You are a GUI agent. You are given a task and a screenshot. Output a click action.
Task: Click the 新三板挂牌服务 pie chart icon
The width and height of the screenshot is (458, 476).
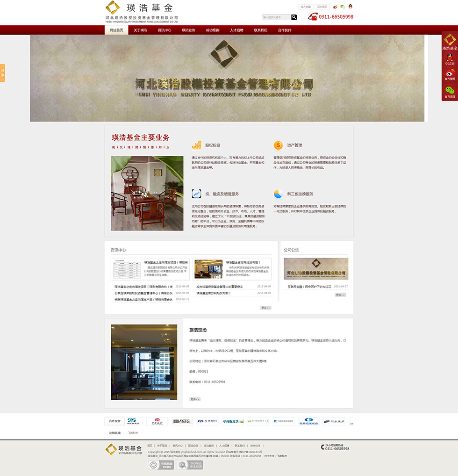[x=278, y=194]
